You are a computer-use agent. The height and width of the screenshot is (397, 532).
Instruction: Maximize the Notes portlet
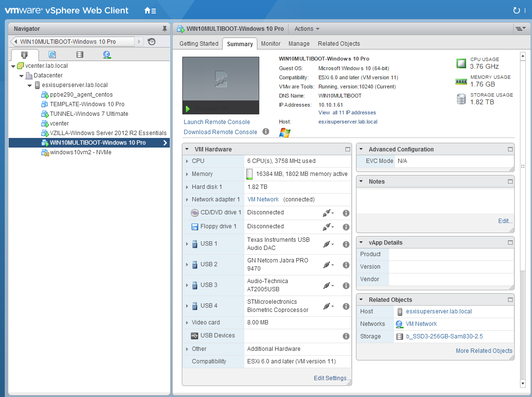tap(510, 181)
